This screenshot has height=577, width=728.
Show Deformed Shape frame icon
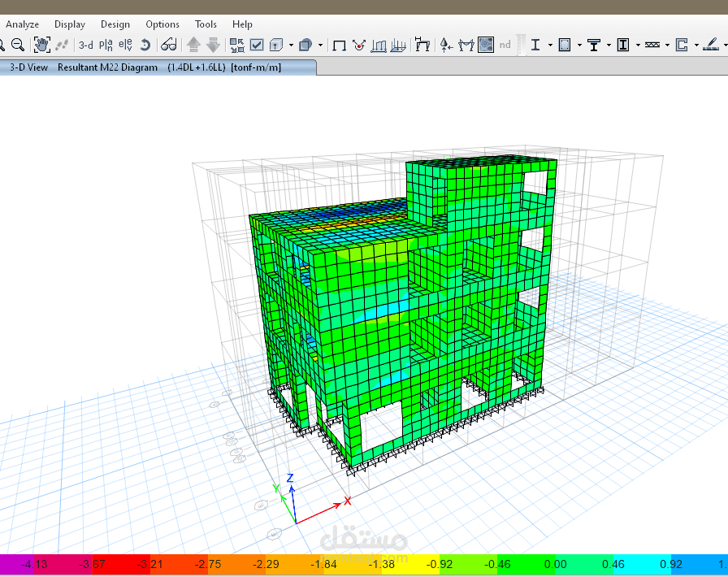coord(422,44)
